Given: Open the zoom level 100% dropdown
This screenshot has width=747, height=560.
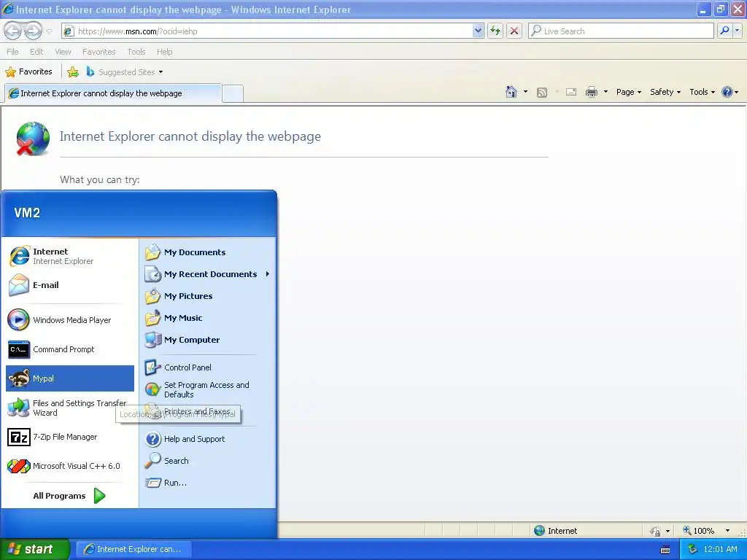Looking at the screenshot, I should tap(727, 531).
